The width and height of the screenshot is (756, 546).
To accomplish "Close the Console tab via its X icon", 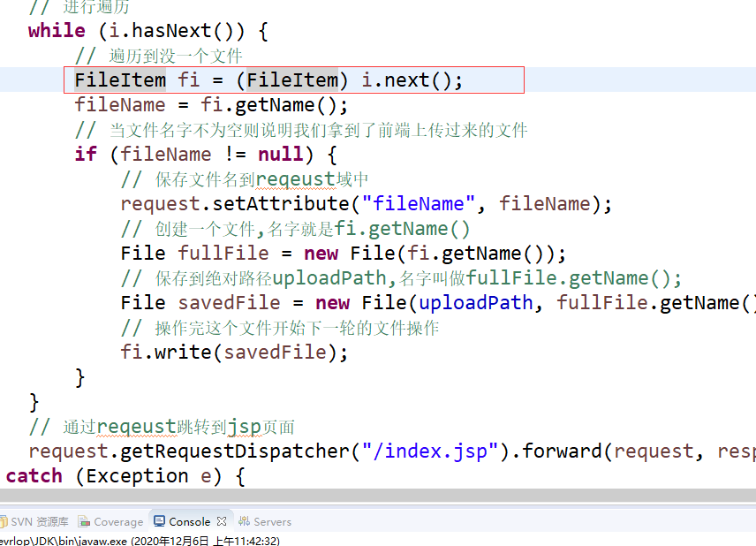I will pos(222,521).
